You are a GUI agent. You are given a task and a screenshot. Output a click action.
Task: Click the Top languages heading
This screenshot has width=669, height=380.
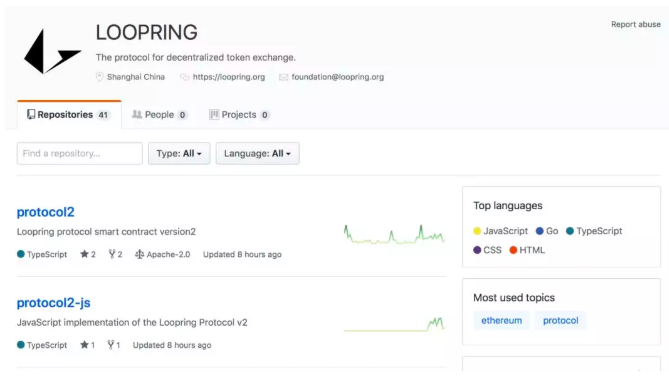508,206
